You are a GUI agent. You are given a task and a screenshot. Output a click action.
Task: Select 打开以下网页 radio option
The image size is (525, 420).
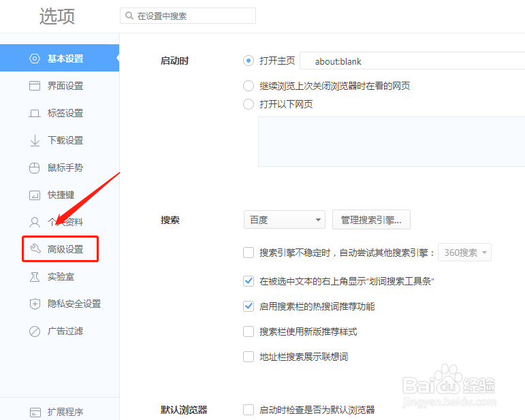coord(248,104)
